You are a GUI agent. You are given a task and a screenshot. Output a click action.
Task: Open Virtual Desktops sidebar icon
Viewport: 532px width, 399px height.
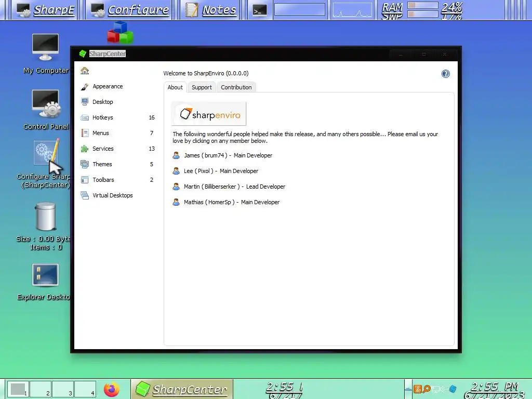[x=85, y=195]
